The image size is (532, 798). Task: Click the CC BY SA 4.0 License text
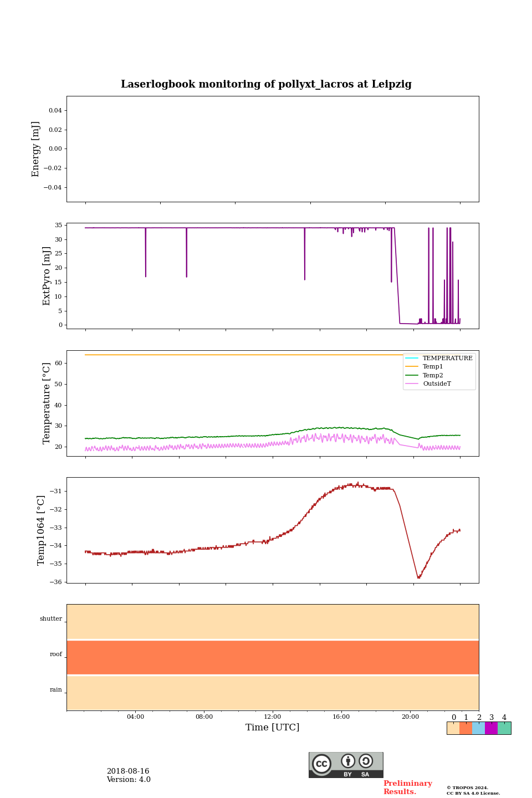(x=474, y=794)
